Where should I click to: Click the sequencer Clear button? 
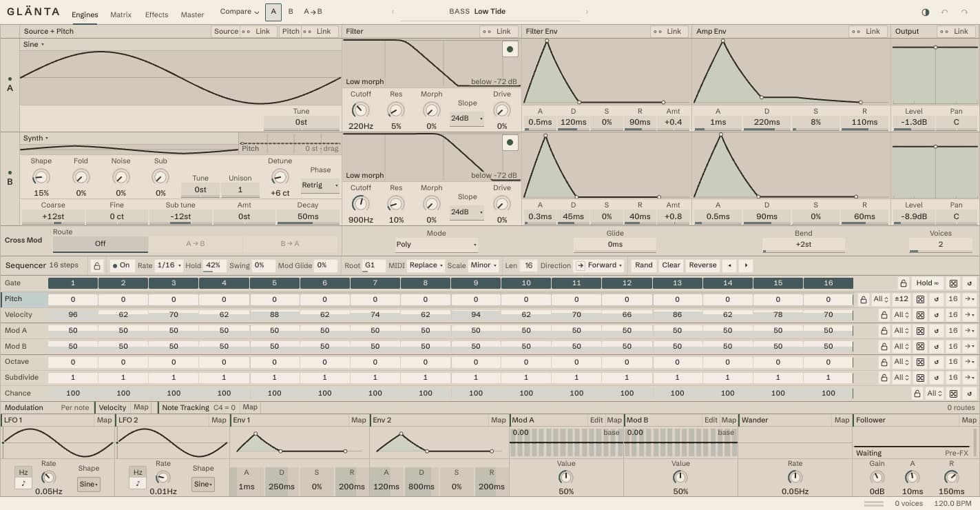671,265
